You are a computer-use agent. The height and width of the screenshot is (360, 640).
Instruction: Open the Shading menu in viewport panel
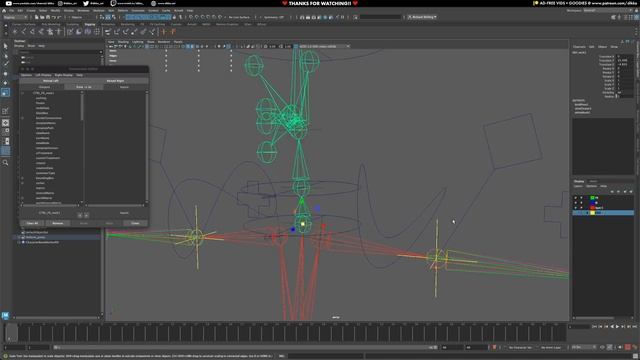[x=123, y=42]
